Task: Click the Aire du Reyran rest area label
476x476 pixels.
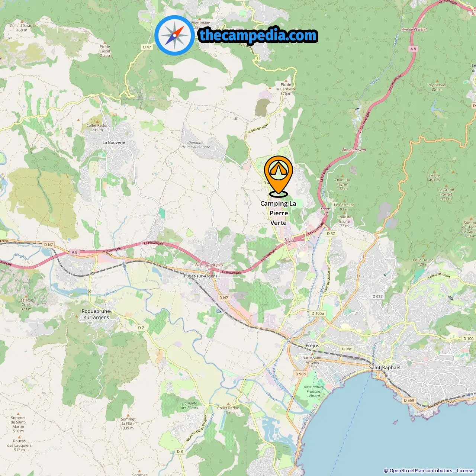Action: 354,150
